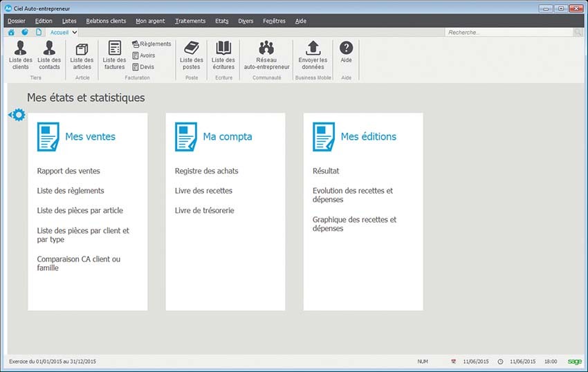This screenshot has width=588, height=372.
Task: Open Devis in Facturation group
Action: pos(143,67)
